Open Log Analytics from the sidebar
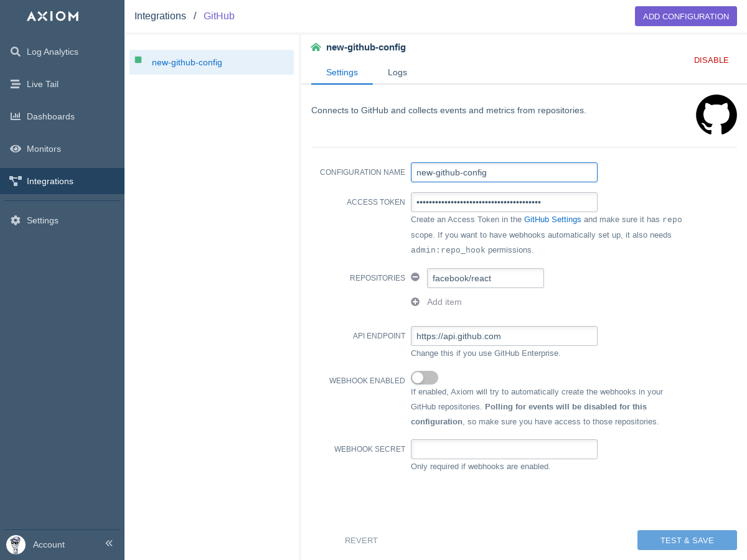This screenshot has height=560, width=747. 52,52
